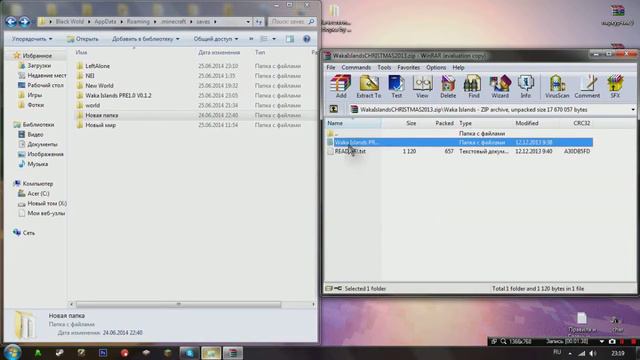Open the Explorer search magnifier icon

pyautogui.click(x=311, y=22)
